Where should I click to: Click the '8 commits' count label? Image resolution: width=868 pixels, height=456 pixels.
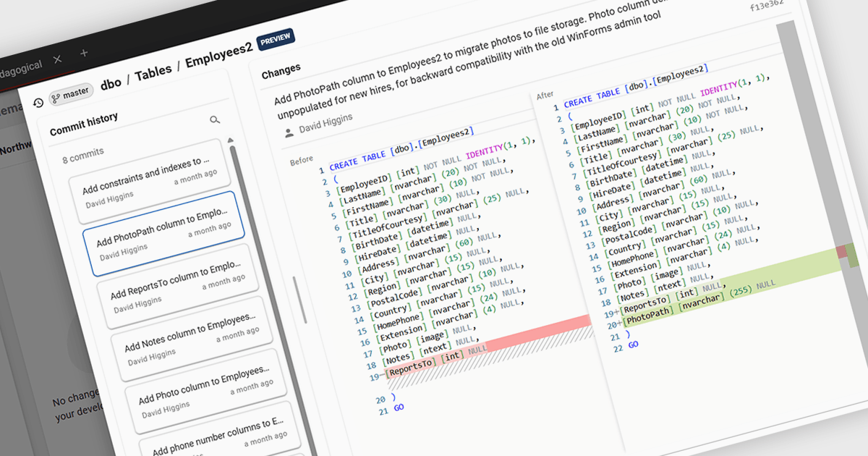tap(83, 155)
